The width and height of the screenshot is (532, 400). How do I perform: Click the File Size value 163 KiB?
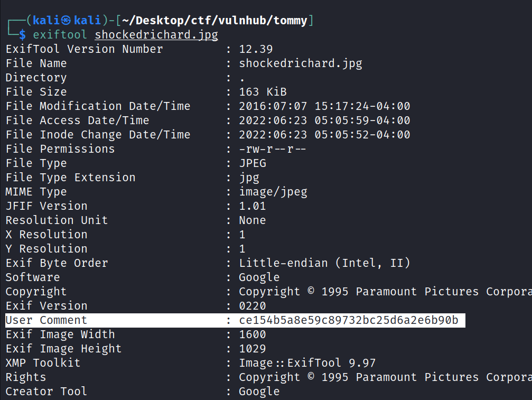[263, 92]
